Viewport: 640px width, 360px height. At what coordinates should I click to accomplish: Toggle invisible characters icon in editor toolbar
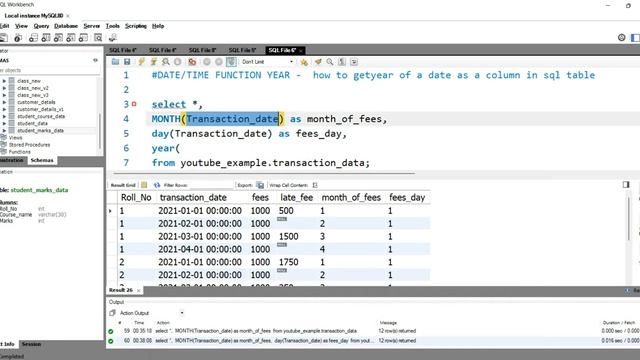[x=342, y=62]
